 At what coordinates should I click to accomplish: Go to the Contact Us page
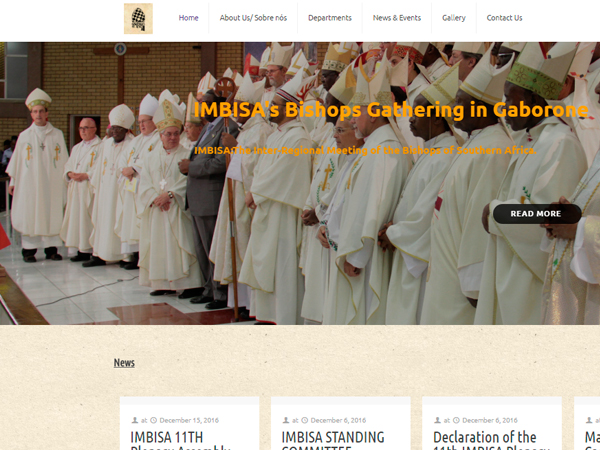tap(504, 18)
